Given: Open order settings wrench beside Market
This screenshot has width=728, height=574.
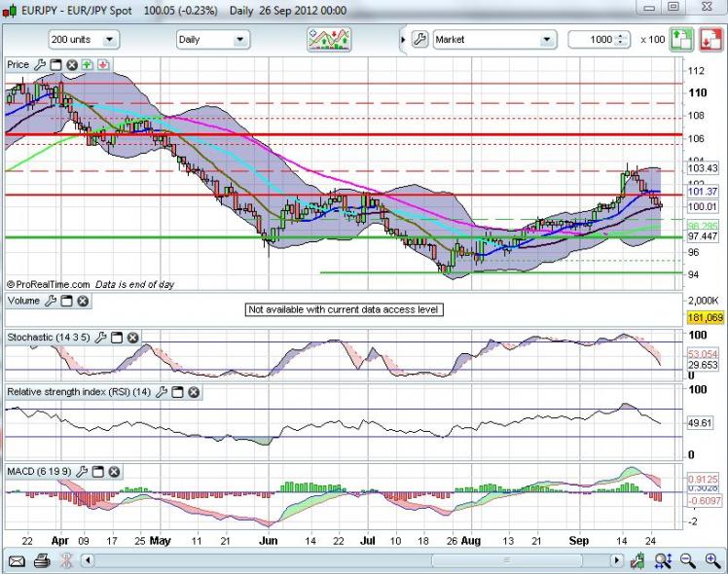Looking at the screenshot, I should tap(420, 40).
